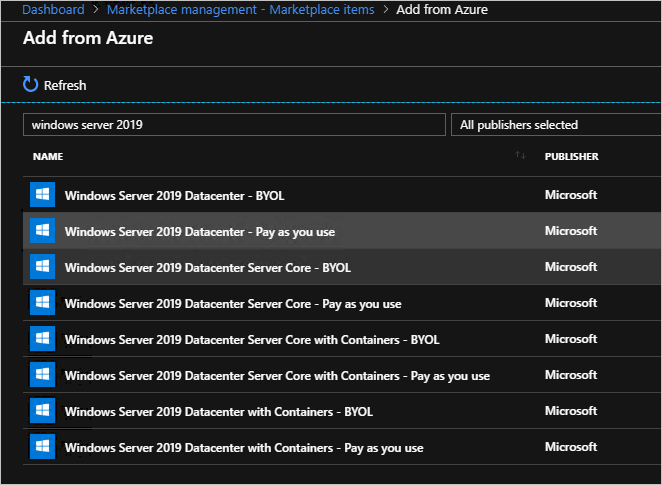This screenshot has height=485, width=662.
Task: Select Windows Server 2019 Datacenter - BYOL
Action: tap(174, 195)
